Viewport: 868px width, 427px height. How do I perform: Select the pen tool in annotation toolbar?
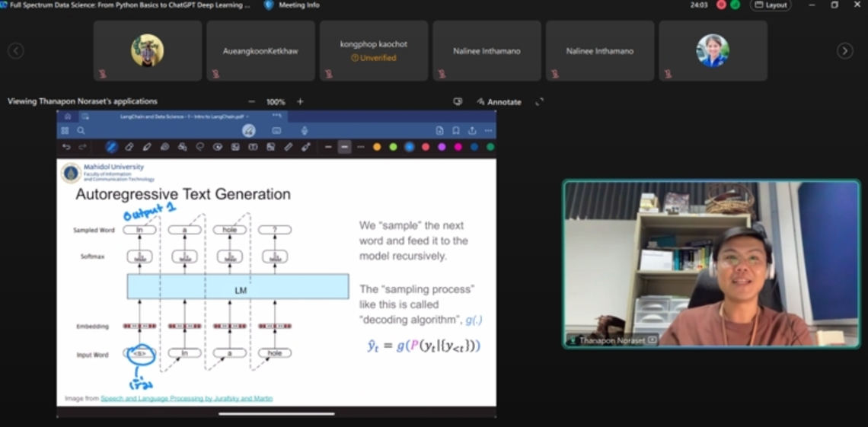(x=111, y=147)
